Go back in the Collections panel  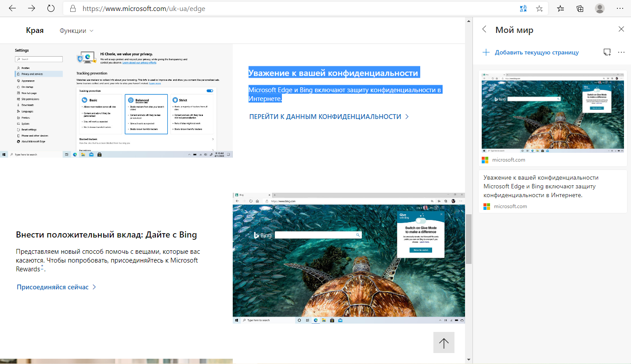click(484, 29)
